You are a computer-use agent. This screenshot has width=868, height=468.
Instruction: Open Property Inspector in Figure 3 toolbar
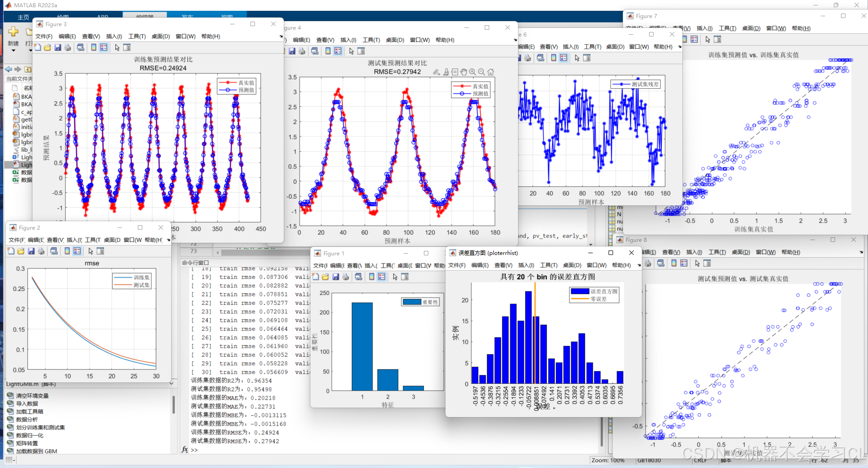tap(127, 48)
